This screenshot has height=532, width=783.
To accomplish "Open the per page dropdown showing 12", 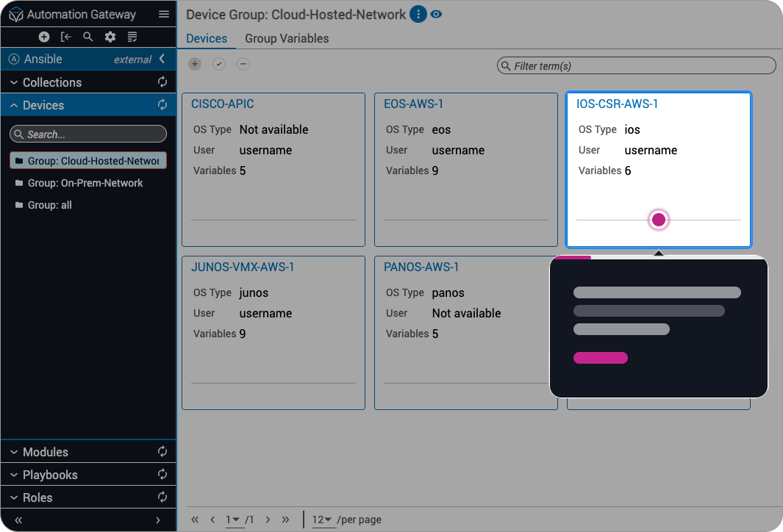I will point(323,520).
